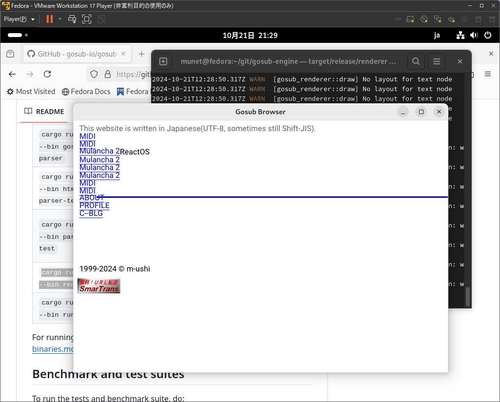
Task: Close the terminal window
Action: point(460,61)
